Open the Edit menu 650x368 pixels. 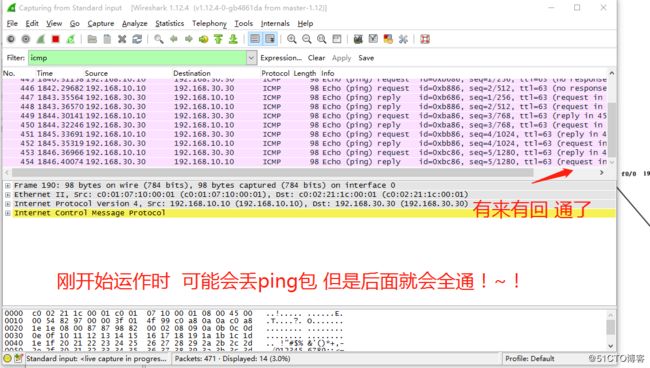[x=32, y=24]
